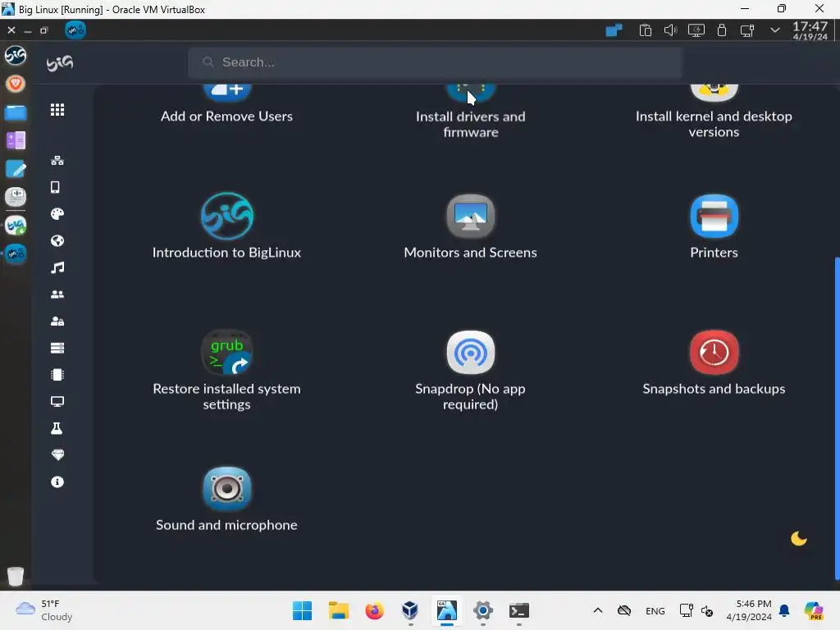Select the music note category icon
This screenshot has width=840, height=630.
click(57, 267)
